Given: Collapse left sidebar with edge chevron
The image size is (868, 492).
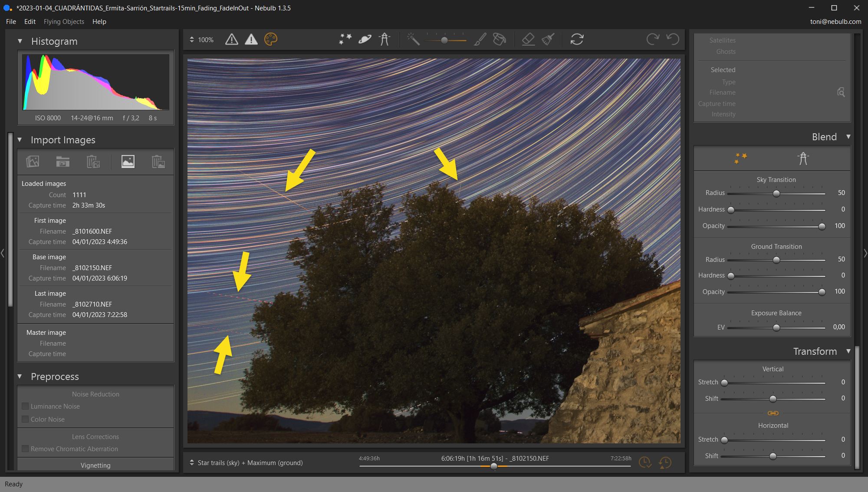Looking at the screenshot, I should click(3, 253).
